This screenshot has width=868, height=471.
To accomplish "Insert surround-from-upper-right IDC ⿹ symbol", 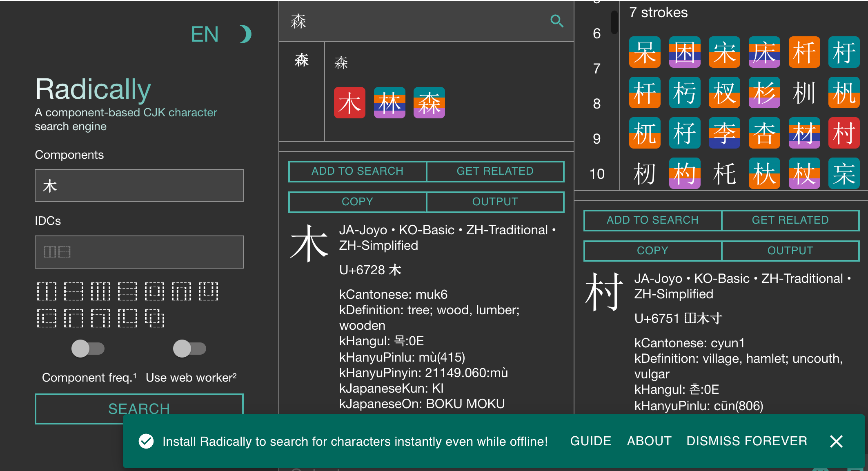I will point(101,318).
